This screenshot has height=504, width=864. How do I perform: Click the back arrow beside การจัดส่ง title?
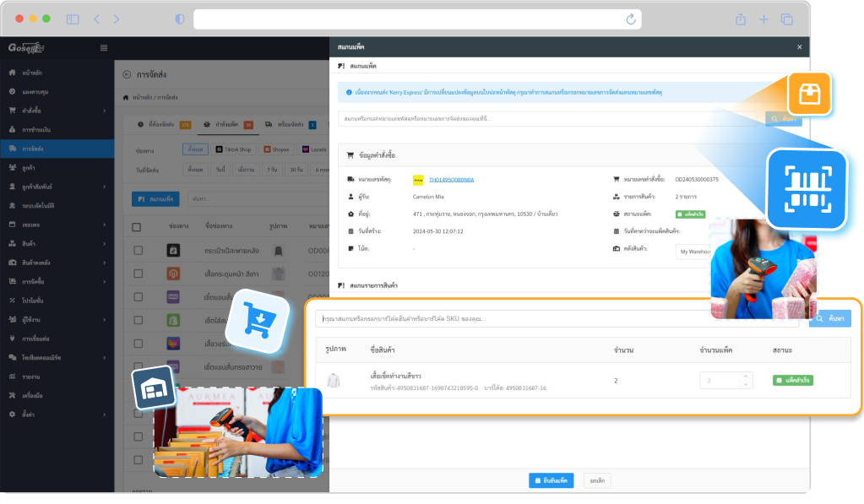click(x=127, y=74)
